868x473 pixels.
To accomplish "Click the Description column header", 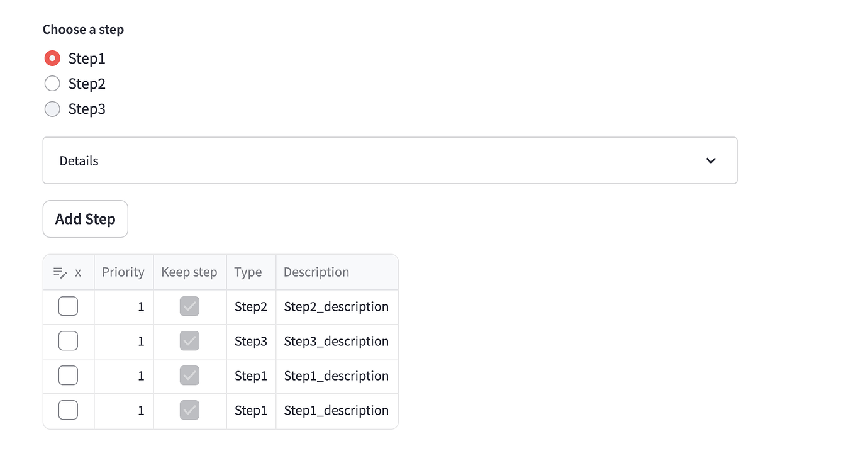I will pos(316,272).
